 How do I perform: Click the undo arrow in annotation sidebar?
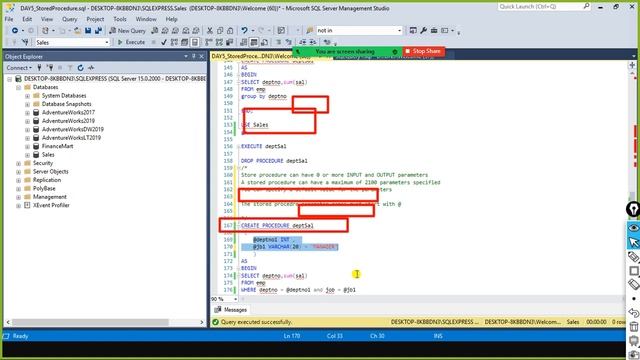click(633, 313)
